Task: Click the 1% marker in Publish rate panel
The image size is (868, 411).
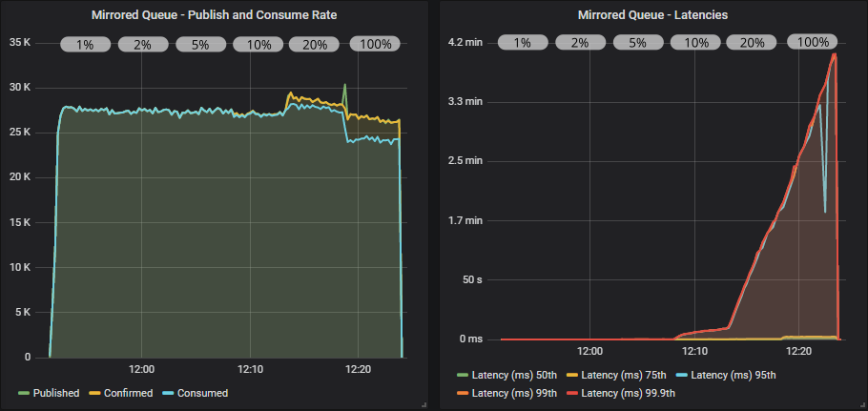Action: 87,44
